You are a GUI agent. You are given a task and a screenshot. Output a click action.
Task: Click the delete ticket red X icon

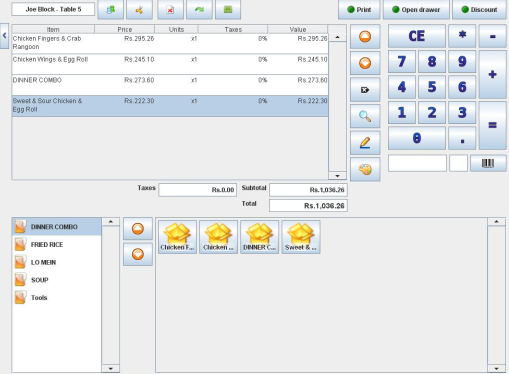(170, 10)
